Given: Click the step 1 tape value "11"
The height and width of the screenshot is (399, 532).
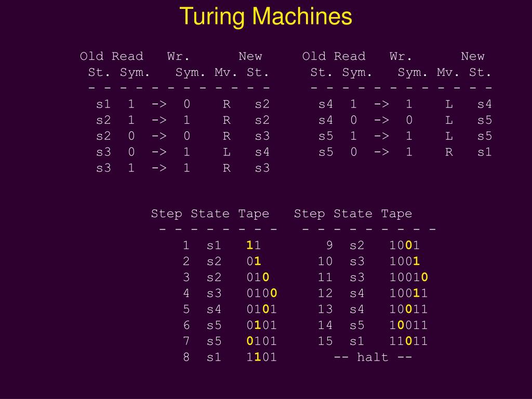Looking at the screenshot, I should 254,245.
